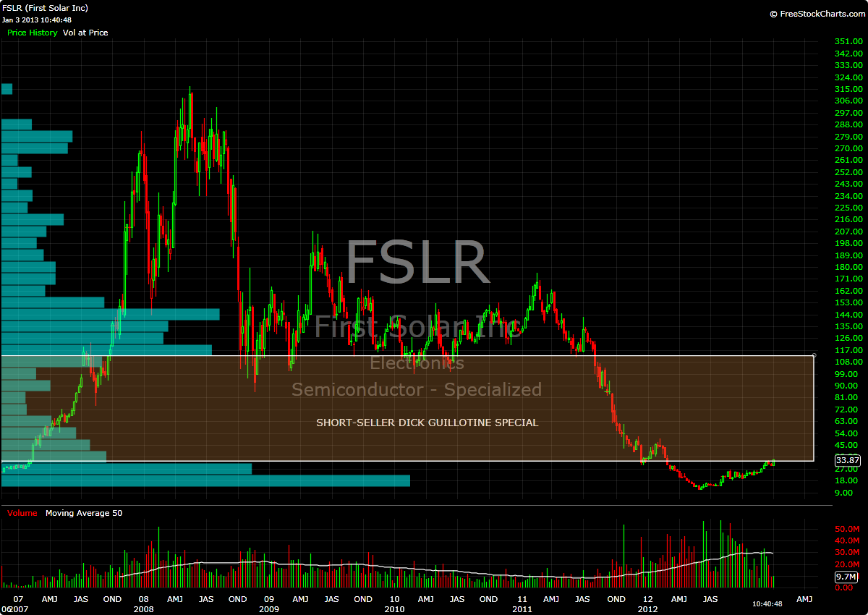Click the 279.00 price axis label
Viewport: 868px width, 615px height.
848,137
